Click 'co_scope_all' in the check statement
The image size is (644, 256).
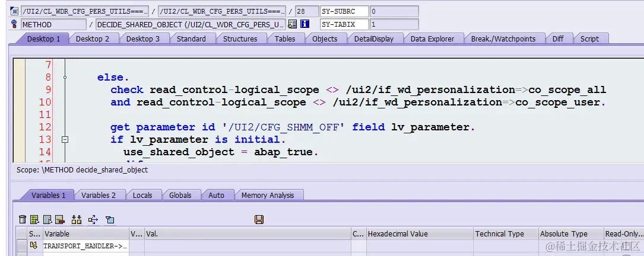(567, 90)
